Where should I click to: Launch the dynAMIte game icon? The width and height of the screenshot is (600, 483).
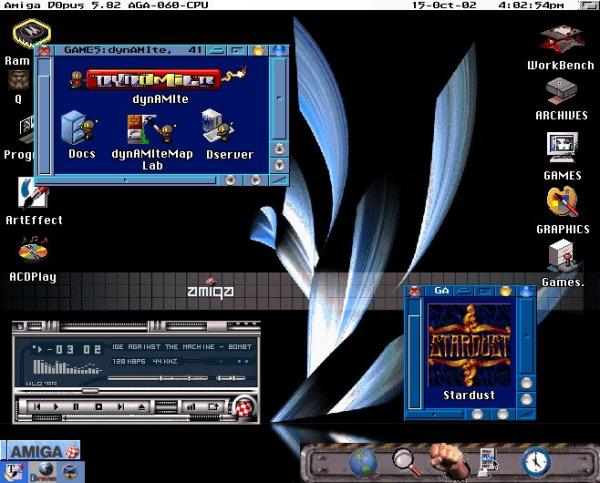tap(158, 79)
